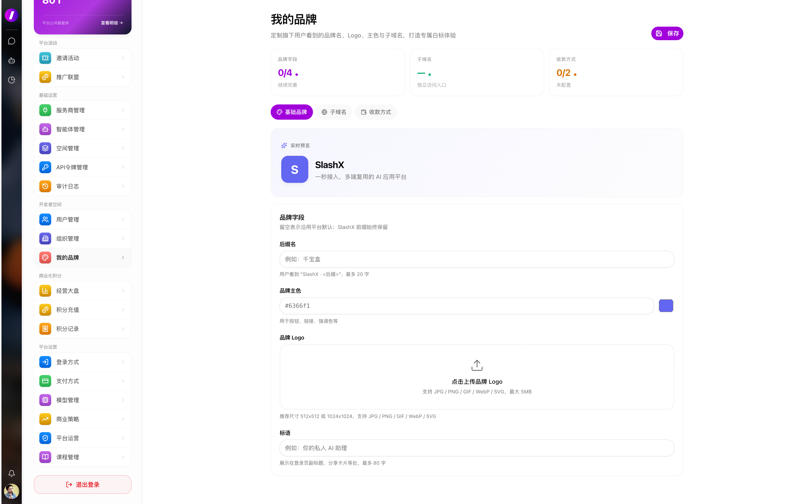
Task: Click the 推广联盟 icon
Action: pos(45,77)
